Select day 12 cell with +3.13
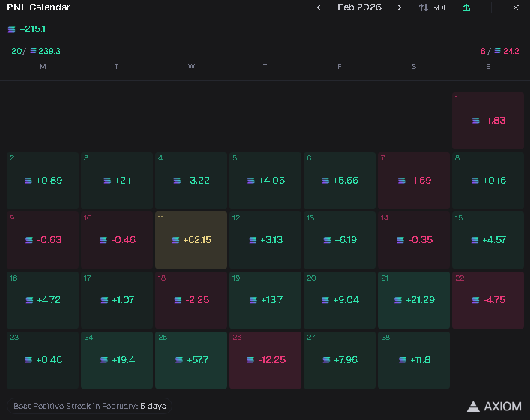The height and width of the screenshot is (420, 530). click(x=265, y=240)
